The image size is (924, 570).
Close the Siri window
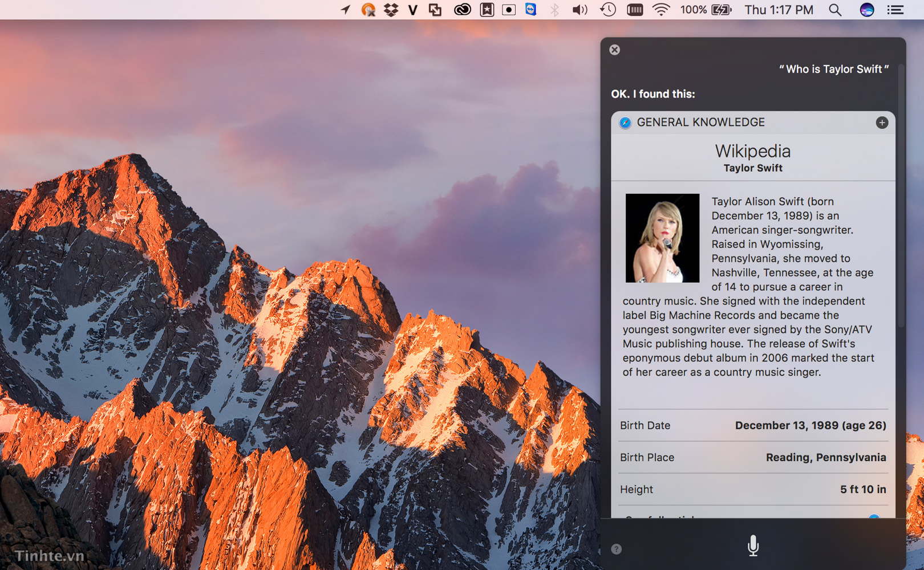(614, 50)
